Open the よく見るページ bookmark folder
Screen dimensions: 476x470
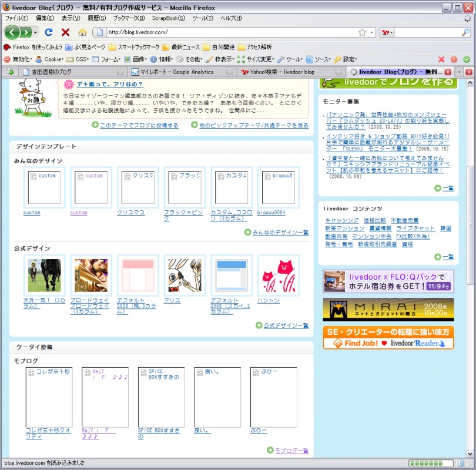tap(86, 47)
